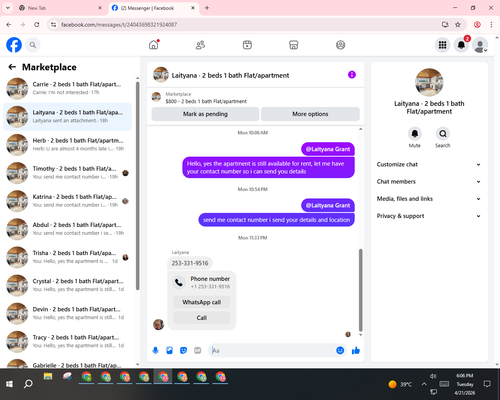This screenshot has width=500, height=400.
Task: Select the highlighted Laityana conversation row
Action: 67,117
